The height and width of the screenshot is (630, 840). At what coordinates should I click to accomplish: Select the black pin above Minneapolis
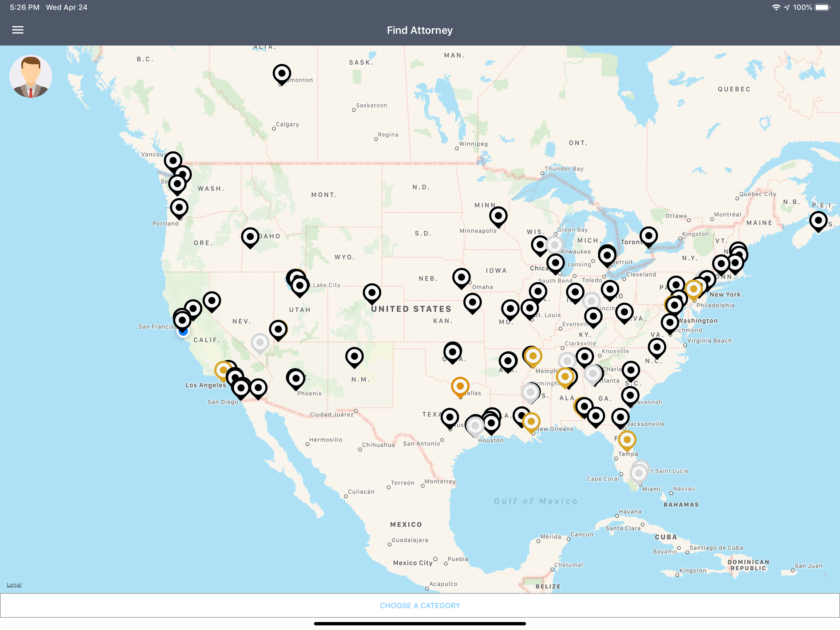(498, 217)
